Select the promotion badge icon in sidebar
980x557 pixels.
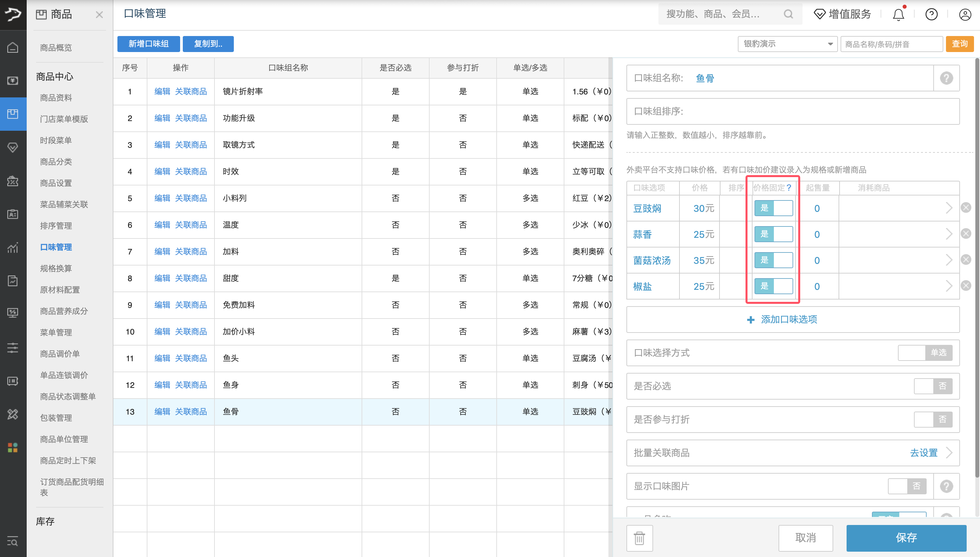(13, 181)
